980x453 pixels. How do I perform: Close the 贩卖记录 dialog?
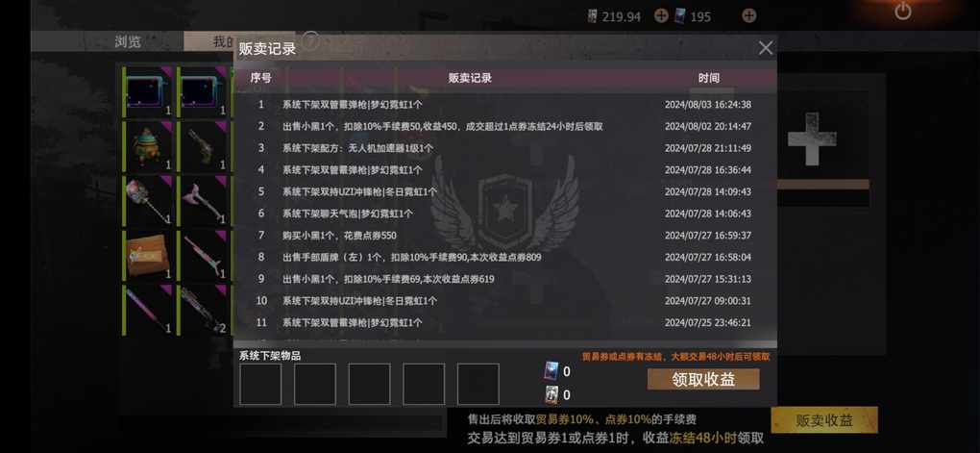coord(766,47)
